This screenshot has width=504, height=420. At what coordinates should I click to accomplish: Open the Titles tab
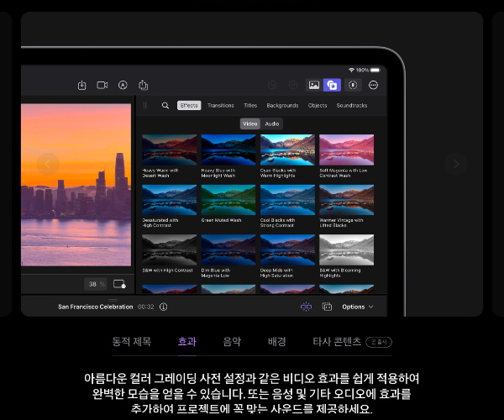pos(250,105)
